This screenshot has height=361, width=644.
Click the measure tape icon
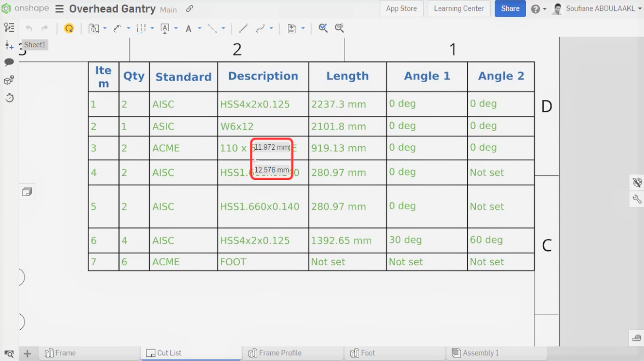point(637,338)
